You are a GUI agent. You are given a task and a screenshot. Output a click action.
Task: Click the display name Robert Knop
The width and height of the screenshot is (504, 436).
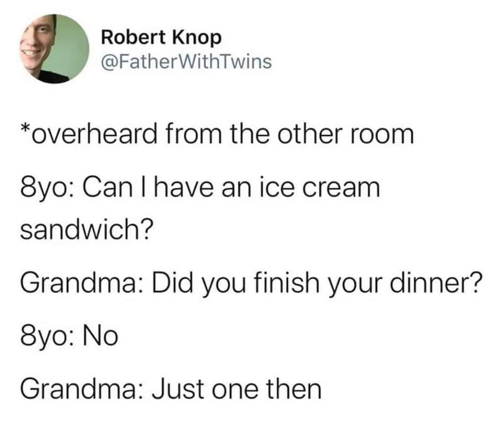tap(161, 38)
